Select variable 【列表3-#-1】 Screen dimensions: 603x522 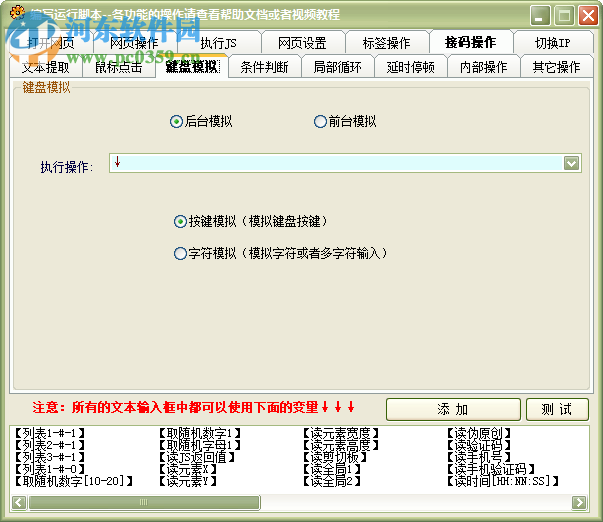click(49, 457)
